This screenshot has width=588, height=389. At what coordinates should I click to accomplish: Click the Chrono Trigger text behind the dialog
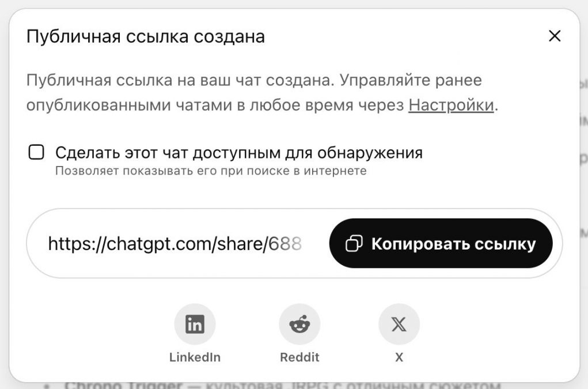[x=123, y=385]
